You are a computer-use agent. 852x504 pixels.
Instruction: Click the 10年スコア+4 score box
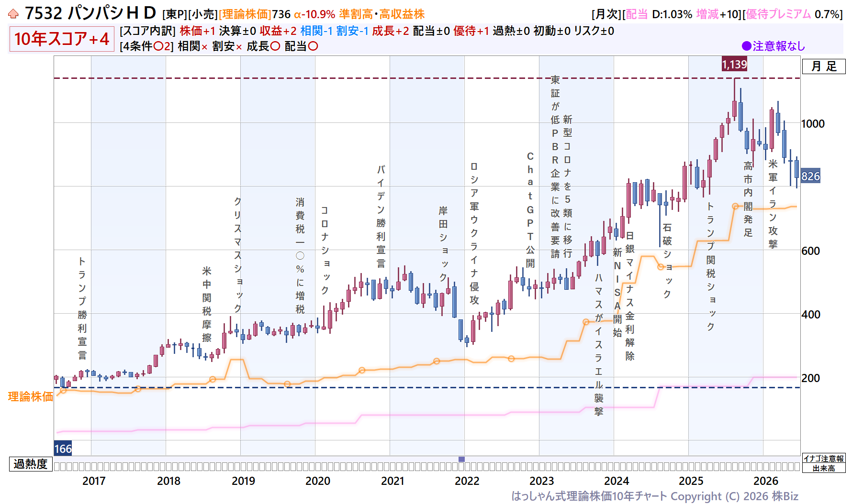[x=62, y=39]
